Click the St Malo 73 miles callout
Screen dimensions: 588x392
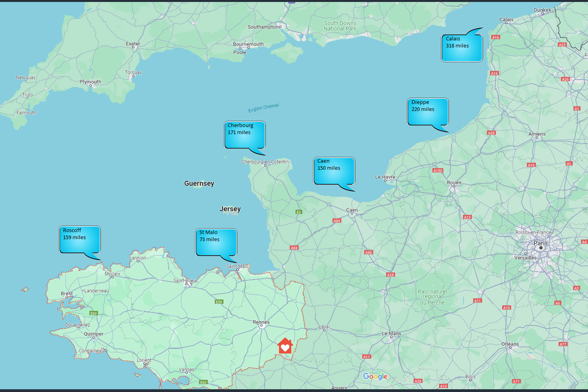click(x=216, y=242)
